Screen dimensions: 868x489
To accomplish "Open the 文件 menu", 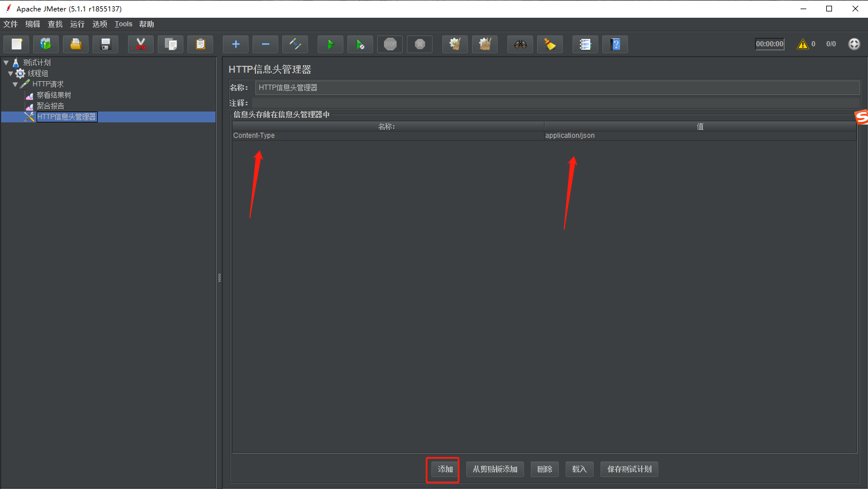I will click(10, 24).
